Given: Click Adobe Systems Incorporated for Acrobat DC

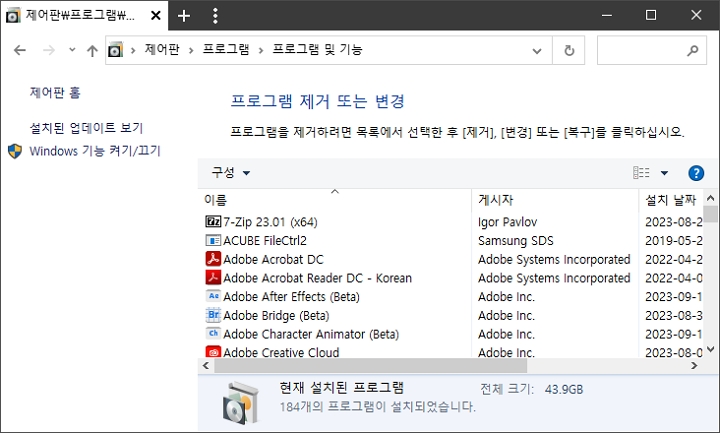Looking at the screenshot, I should point(554,259).
